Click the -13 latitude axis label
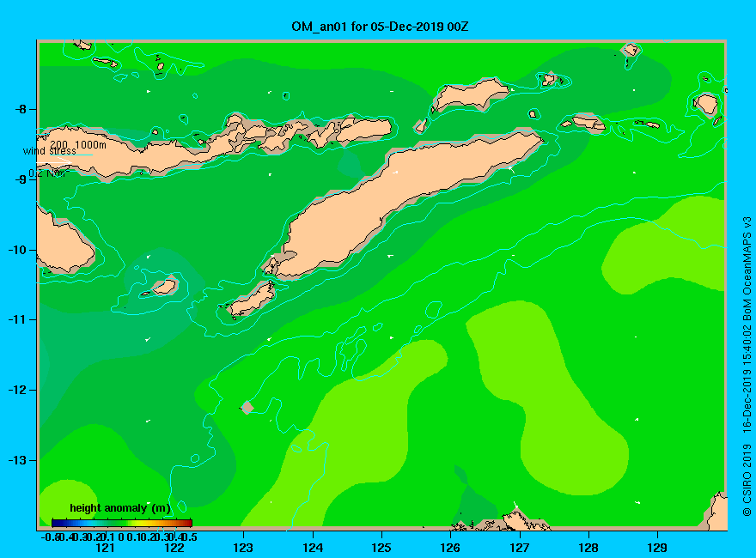 17,461
